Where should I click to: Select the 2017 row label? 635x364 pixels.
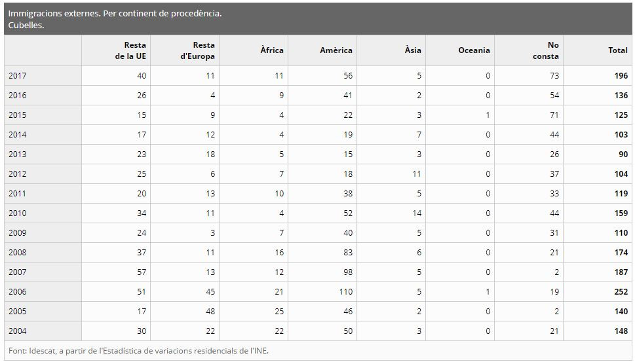click(x=18, y=76)
